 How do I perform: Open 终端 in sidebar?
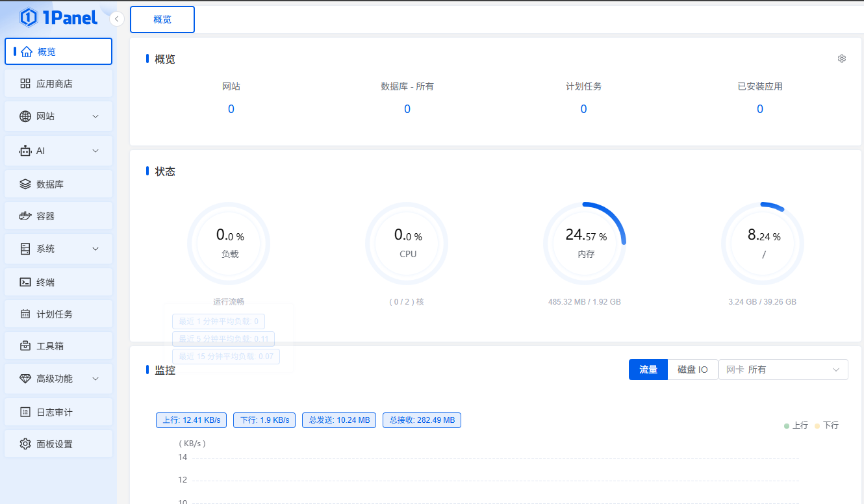(58, 283)
